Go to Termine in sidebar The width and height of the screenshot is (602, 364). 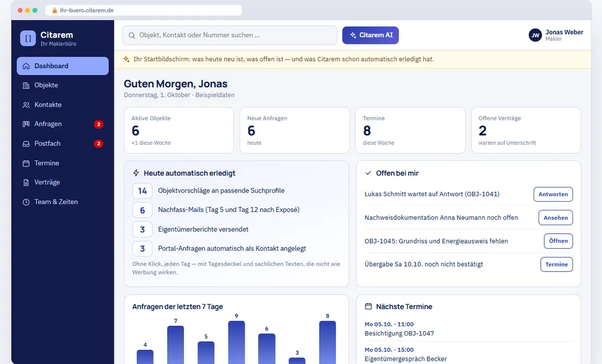(x=62, y=163)
